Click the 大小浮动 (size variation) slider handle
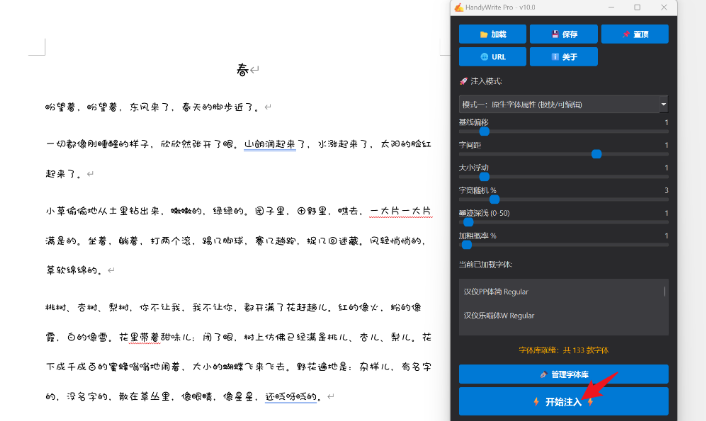 coord(484,177)
